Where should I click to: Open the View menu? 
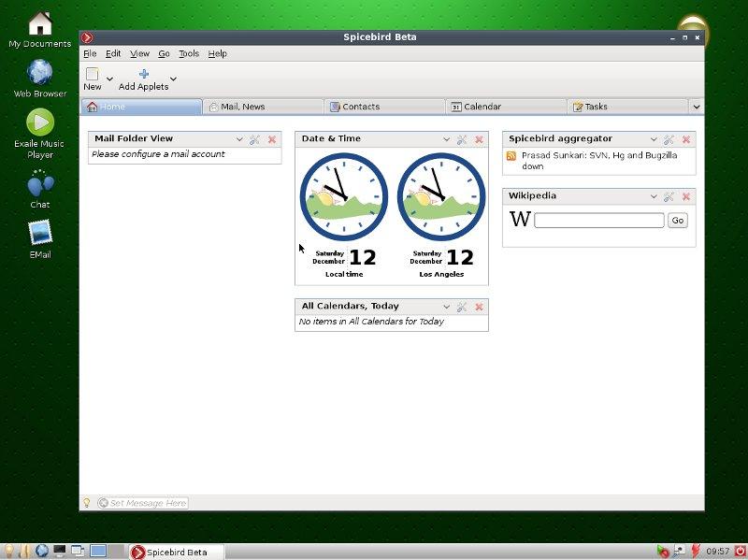coord(139,53)
